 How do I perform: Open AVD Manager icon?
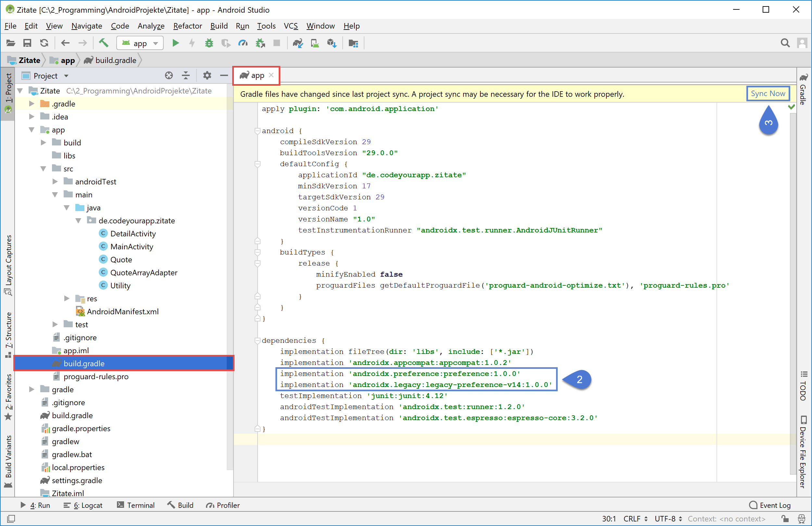(314, 43)
